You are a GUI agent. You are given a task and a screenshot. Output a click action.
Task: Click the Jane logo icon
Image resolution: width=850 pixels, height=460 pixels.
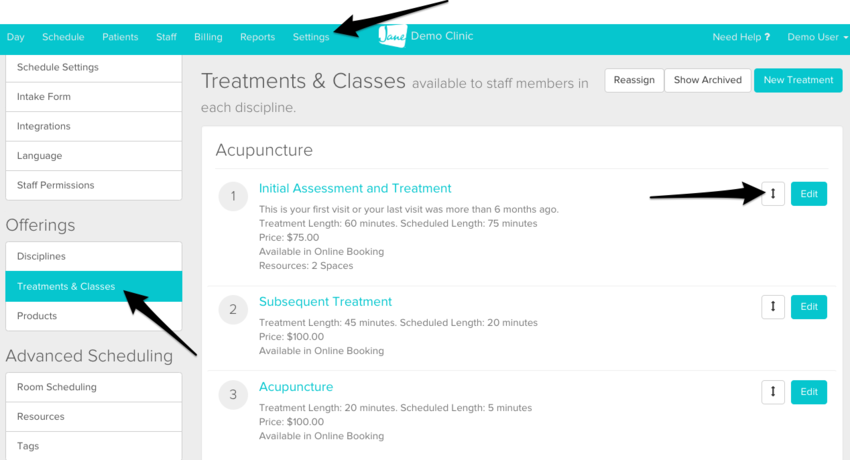tap(392, 36)
